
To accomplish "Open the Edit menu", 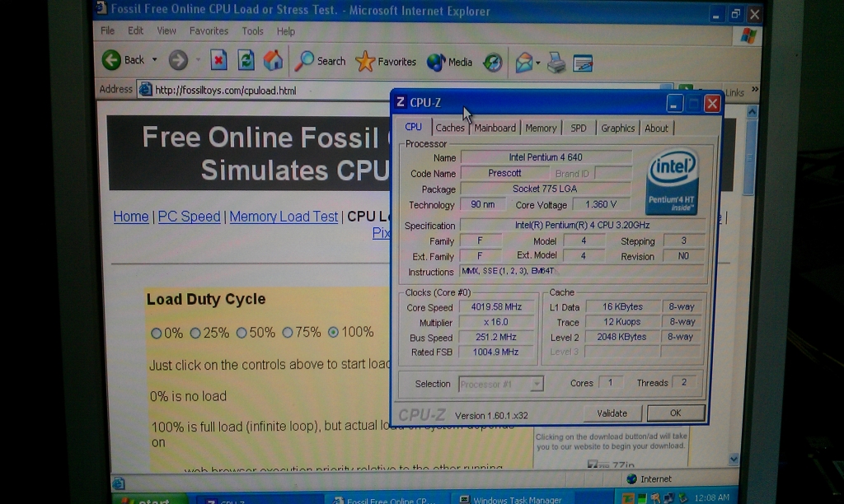I will coord(135,30).
